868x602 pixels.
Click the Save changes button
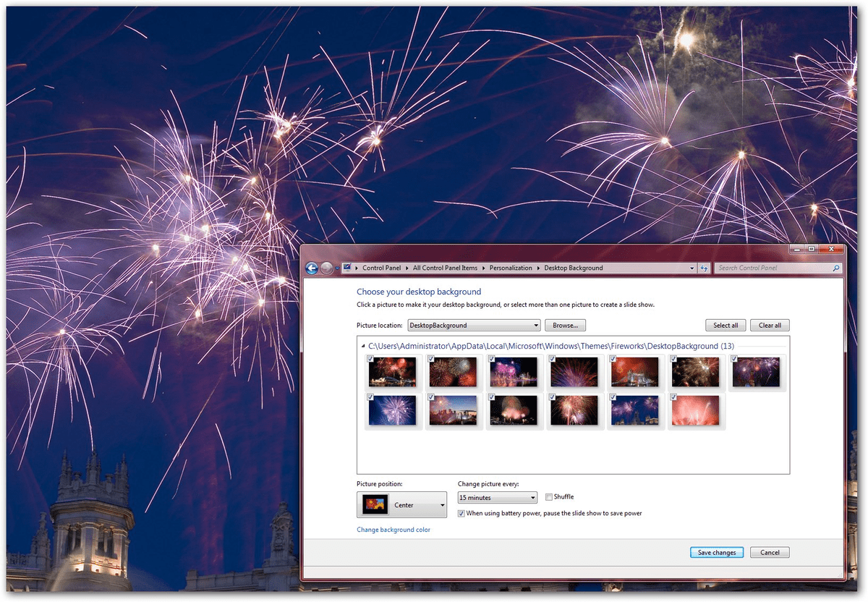[x=716, y=552]
